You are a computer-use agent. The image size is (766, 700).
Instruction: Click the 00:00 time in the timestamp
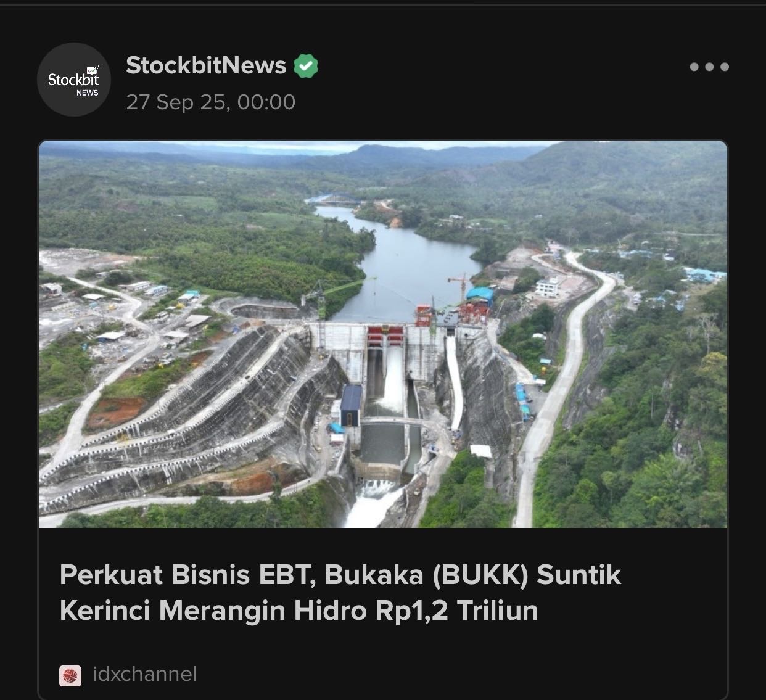pyautogui.click(x=266, y=102)
